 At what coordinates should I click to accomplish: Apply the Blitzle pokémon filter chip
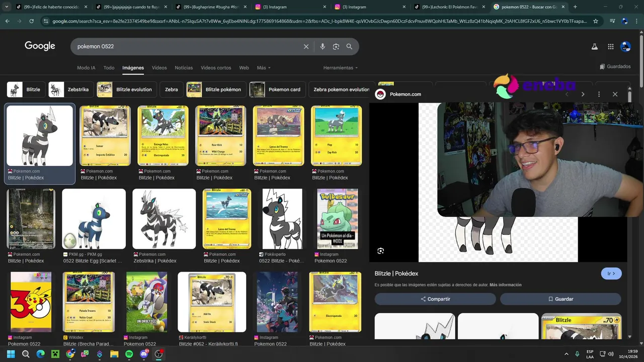click(216, 89)
